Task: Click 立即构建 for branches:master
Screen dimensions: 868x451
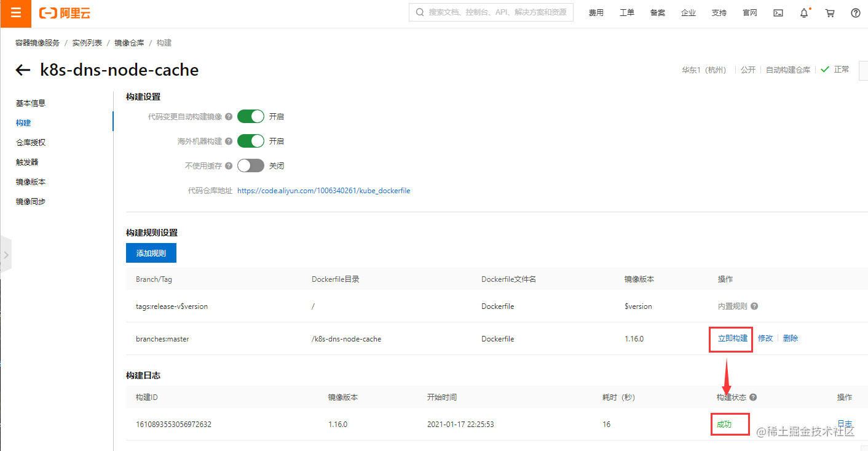Action: tap(733, 338)
